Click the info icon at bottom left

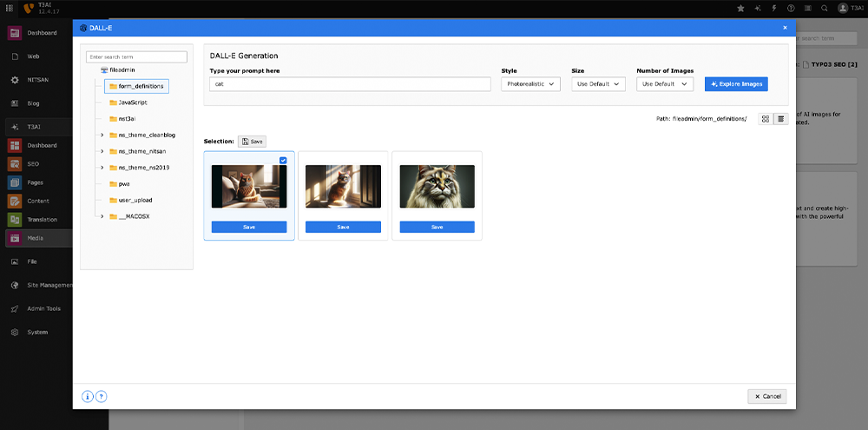(x=88, y=396)
